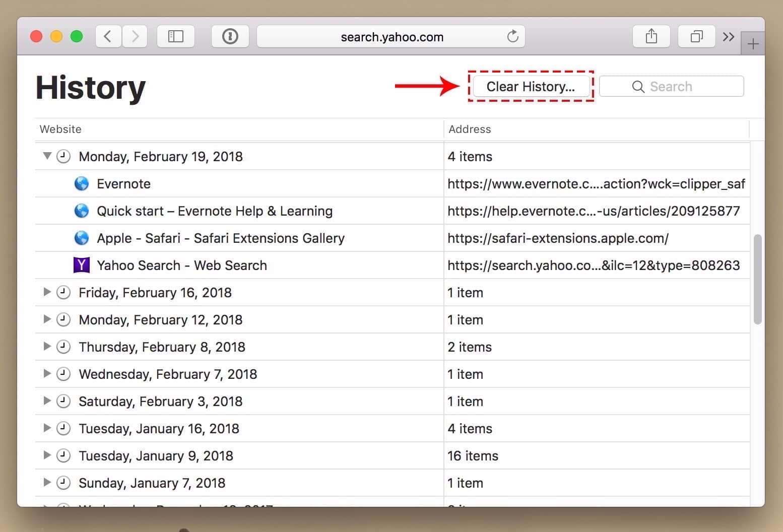Screen dimensions: 783x532
Task: Click clock icon for Wednesday, February 7
Action: (x=63, y=374)
